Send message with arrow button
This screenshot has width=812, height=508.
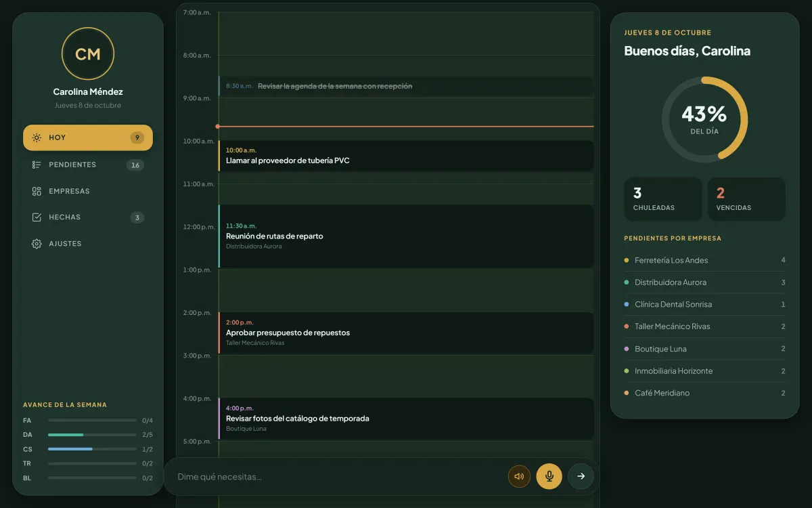click(x=581, y=476)
